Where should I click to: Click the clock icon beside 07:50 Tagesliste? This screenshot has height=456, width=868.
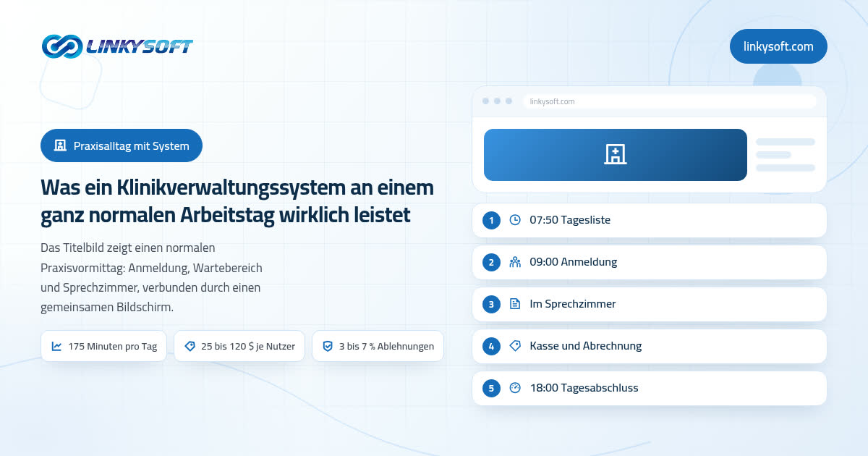pyautogui.click(x=515, y=220)
